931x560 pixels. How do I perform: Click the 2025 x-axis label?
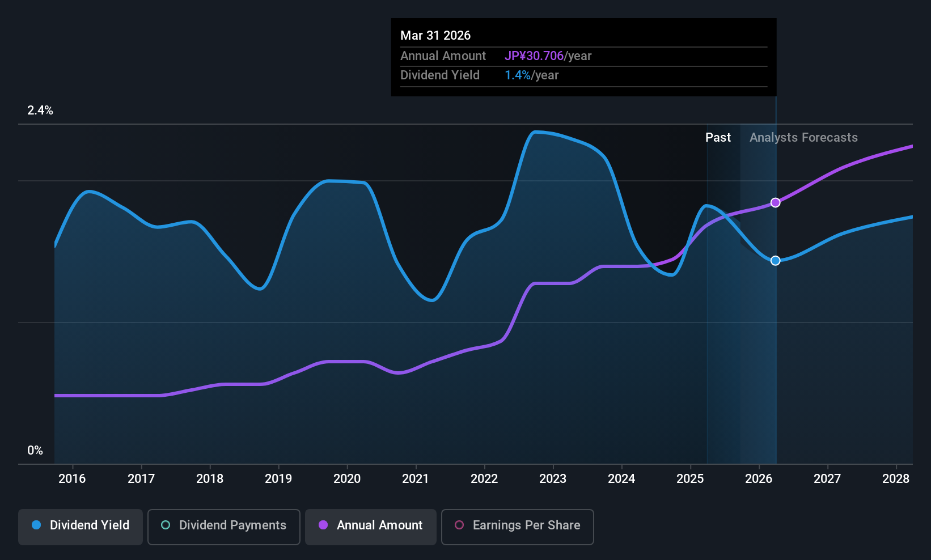pos(690,479)
